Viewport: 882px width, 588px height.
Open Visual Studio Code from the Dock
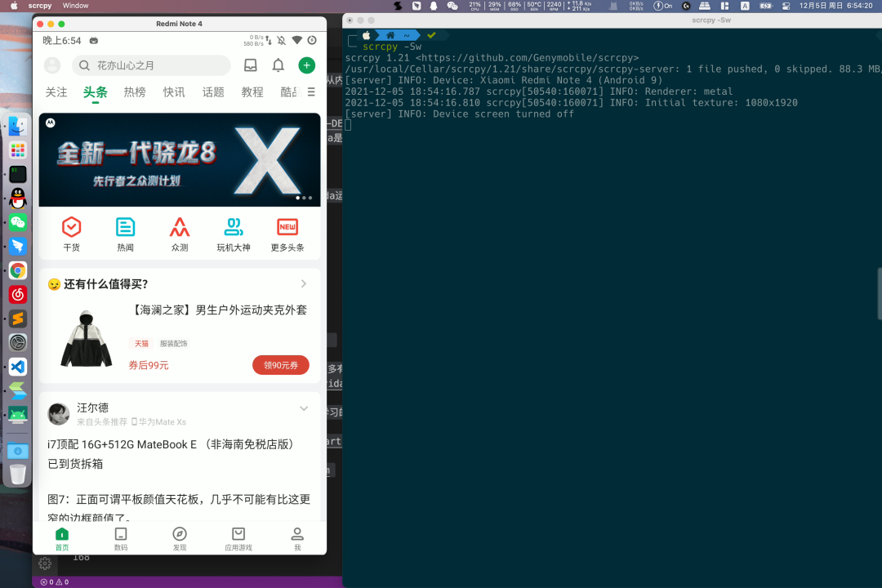[17, 367]
